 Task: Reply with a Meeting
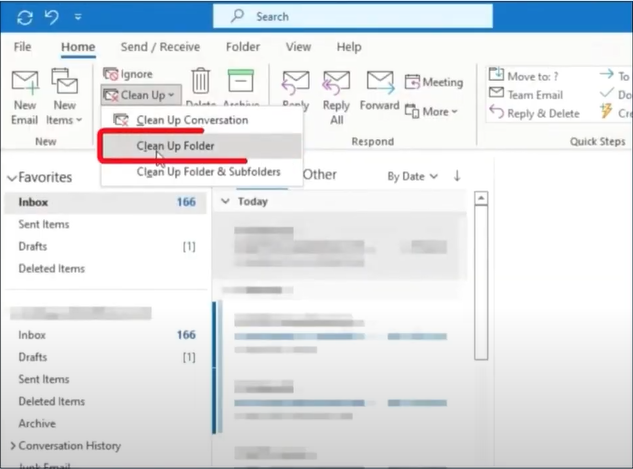tap(434, 82)
